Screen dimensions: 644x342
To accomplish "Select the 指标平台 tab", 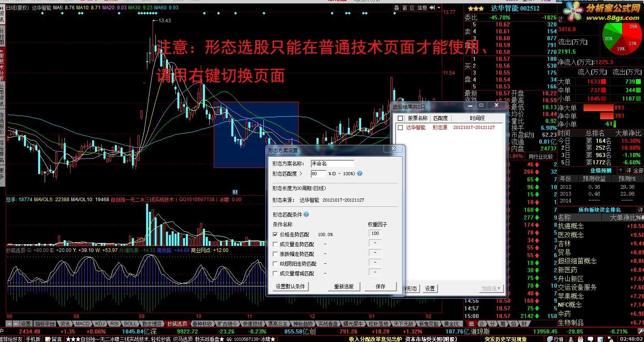I will (x=45, y=324).
